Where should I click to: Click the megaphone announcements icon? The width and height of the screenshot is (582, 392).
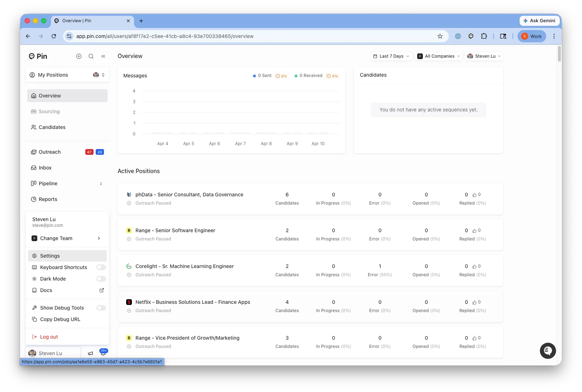pos(90,353)
